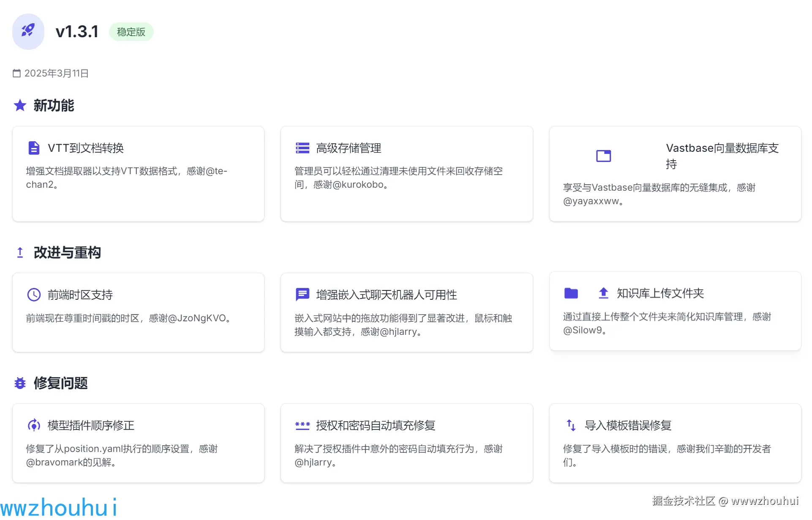Click the model plugin icon for 模型插件顺序修正

click(x=34, y=425)
